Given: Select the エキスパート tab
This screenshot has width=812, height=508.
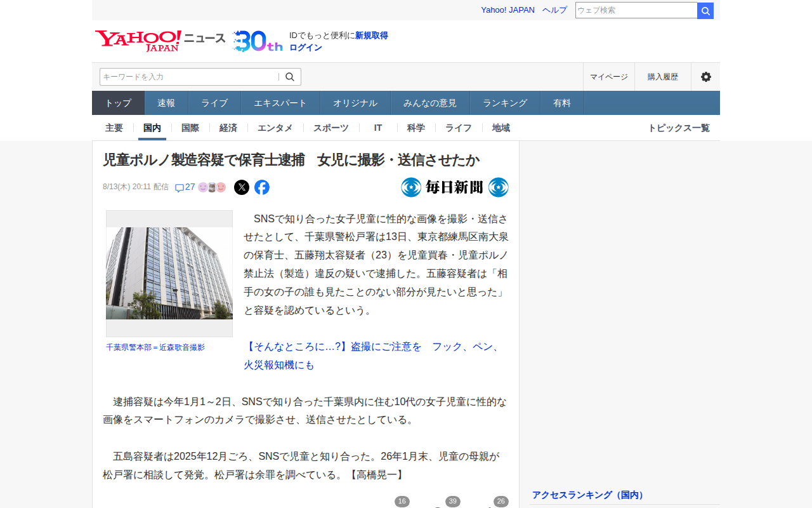Looking at the screenshot, I should (280, 103).
